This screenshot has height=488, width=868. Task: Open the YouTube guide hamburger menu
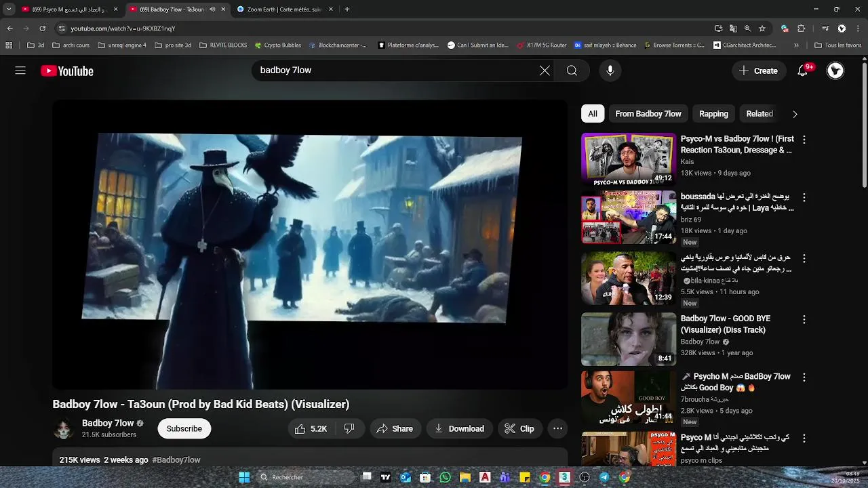pos(20,70)
